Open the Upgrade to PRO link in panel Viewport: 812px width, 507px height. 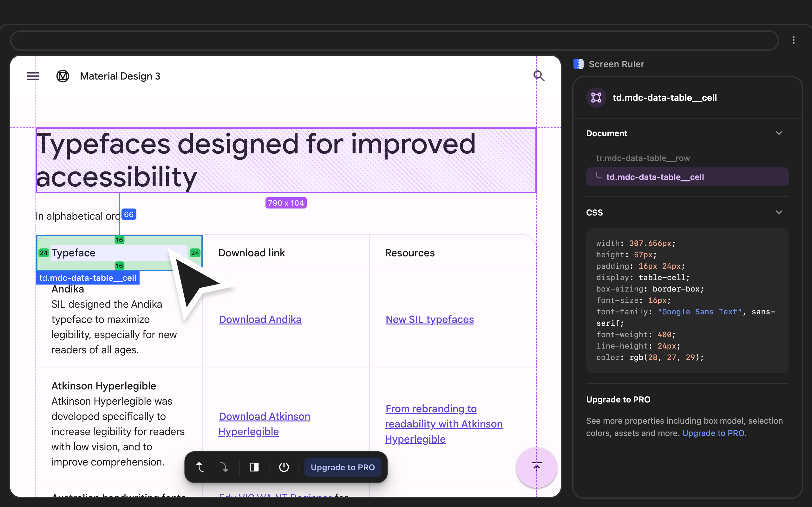point(713,433)
